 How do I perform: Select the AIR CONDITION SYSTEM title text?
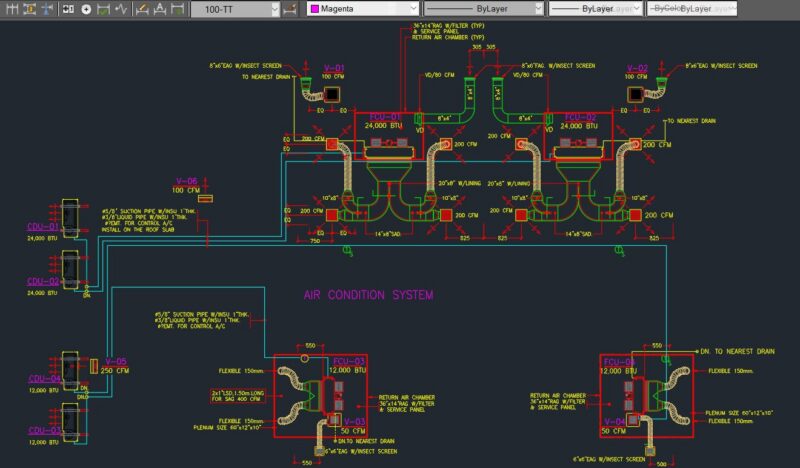[x=368, y=295]
